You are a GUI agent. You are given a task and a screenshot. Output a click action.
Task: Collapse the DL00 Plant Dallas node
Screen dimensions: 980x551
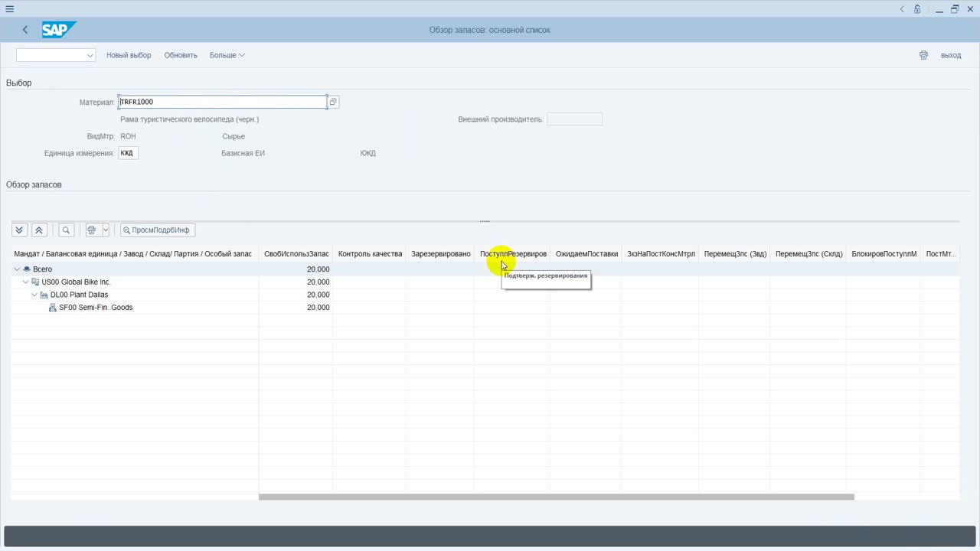click(34, 295)
